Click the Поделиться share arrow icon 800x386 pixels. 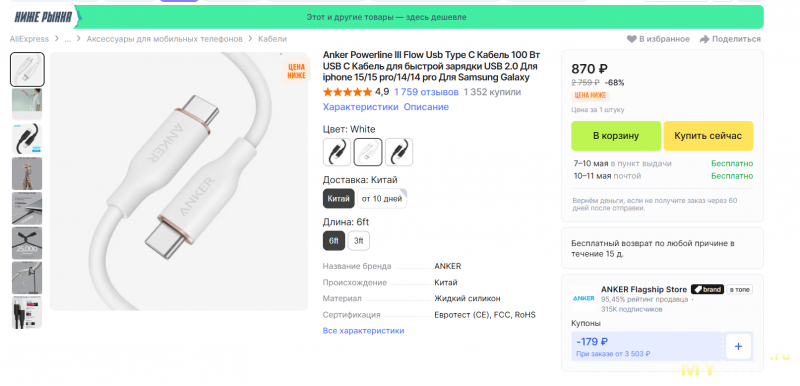coord(705,39)
